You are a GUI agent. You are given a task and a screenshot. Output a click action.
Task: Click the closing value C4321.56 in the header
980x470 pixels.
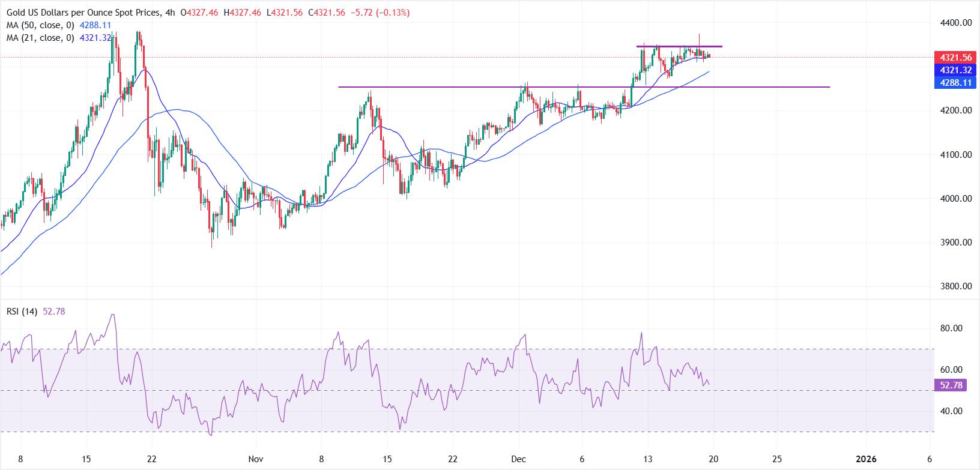[x=330, y=13]
